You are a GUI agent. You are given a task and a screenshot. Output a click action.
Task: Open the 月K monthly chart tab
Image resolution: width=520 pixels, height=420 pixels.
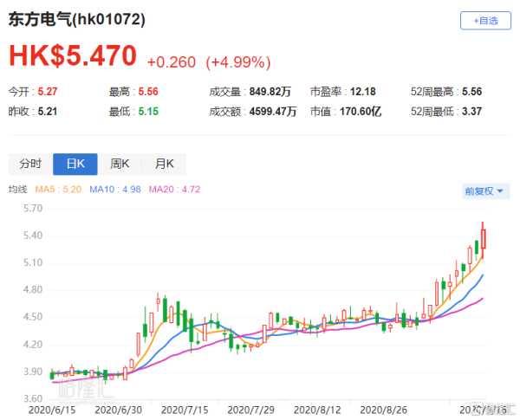[164, 164]
